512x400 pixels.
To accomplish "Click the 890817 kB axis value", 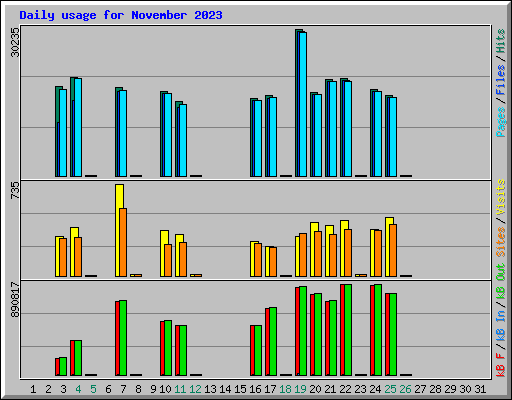I will tap(15, 300).
